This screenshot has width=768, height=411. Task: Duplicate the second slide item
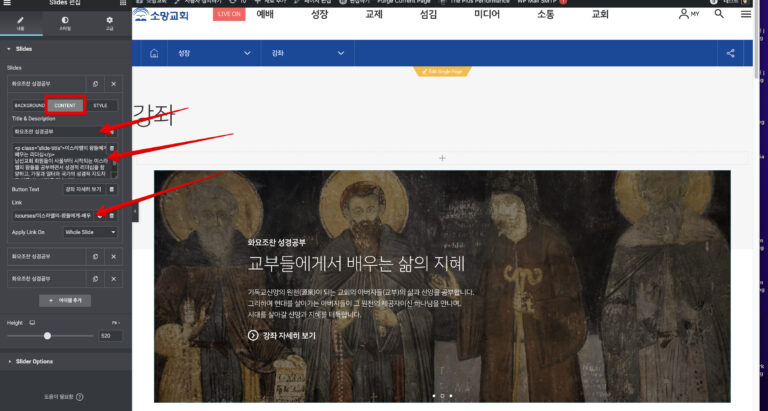pyautogui.click(x=96, y=256)
